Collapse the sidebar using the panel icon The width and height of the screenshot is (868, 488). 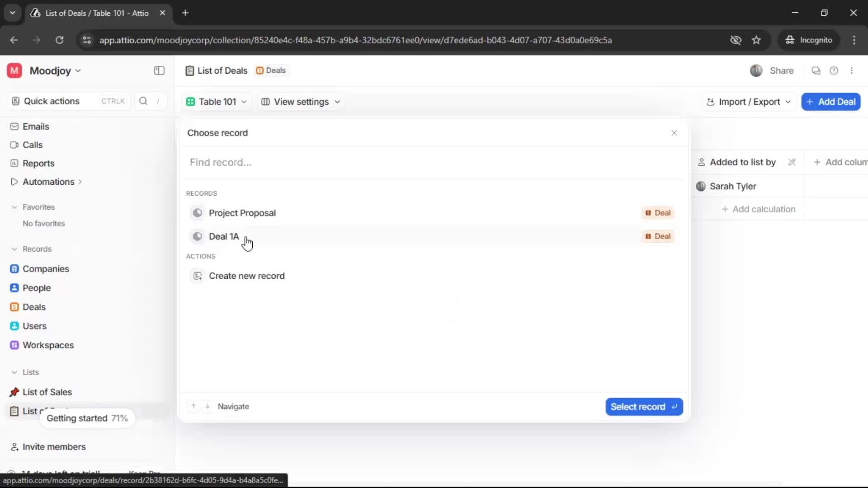tap(159, 70)
